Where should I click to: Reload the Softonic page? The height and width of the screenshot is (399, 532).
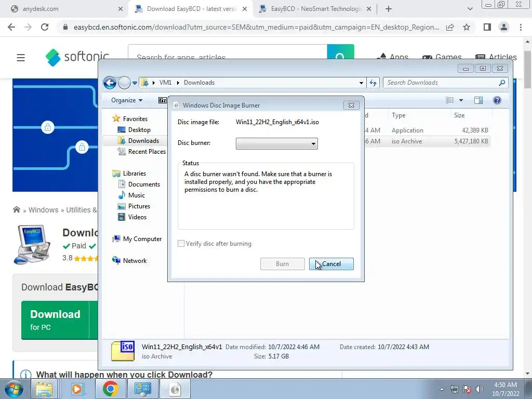pos(45,27)
